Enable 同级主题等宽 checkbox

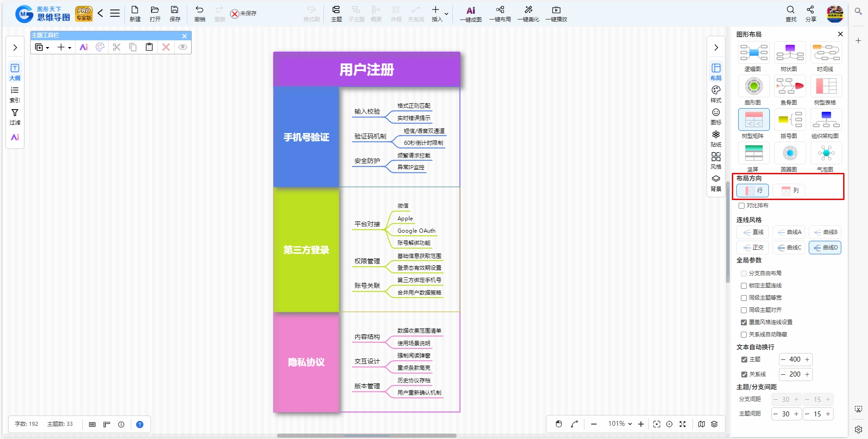[x=744, y=298]
